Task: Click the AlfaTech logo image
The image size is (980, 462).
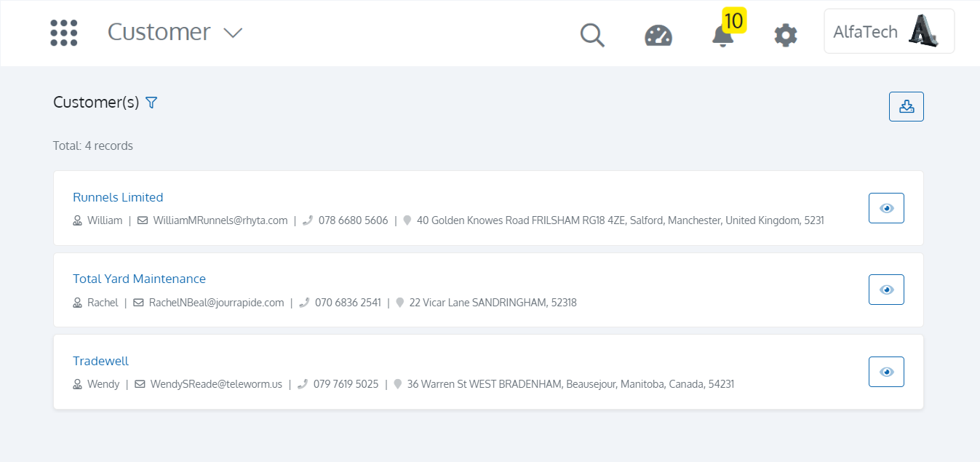Action: (923, 31)
